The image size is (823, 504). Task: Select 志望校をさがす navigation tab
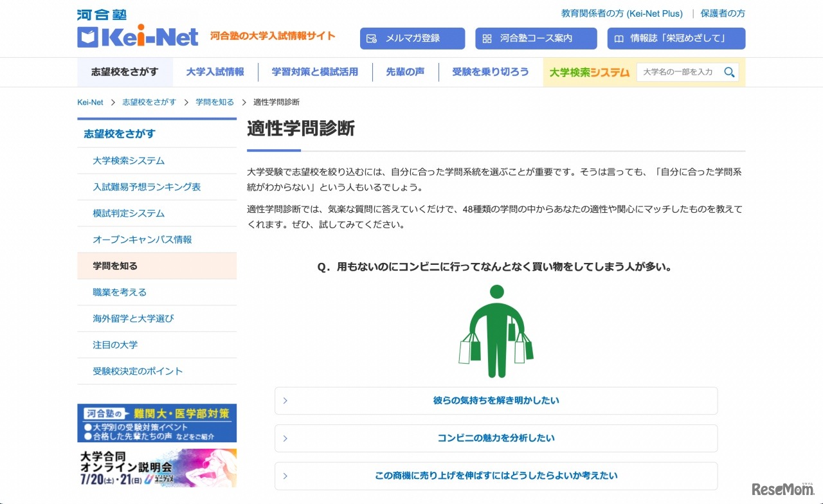tap(125, 72)
